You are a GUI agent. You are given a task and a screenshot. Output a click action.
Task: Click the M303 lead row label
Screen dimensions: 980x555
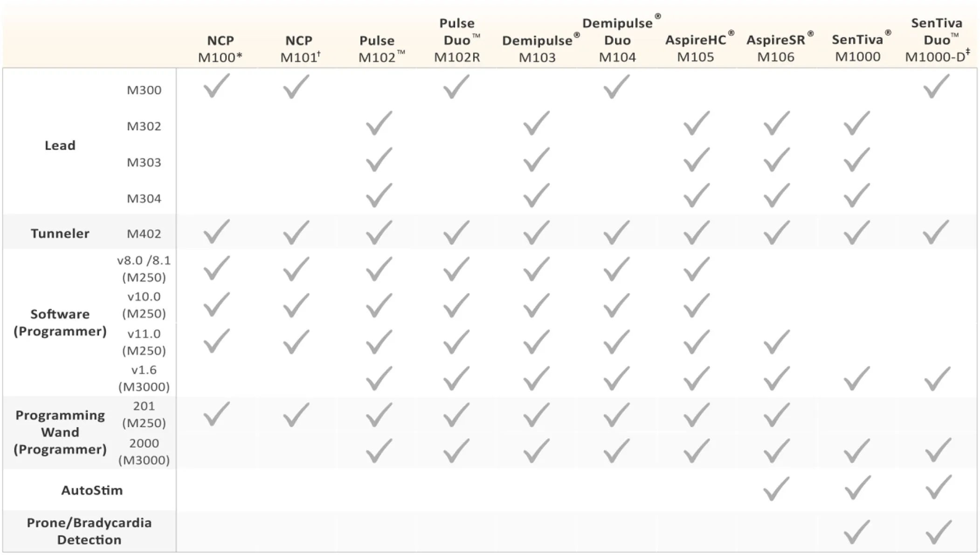pyautogui.click(x=144, y=162)
